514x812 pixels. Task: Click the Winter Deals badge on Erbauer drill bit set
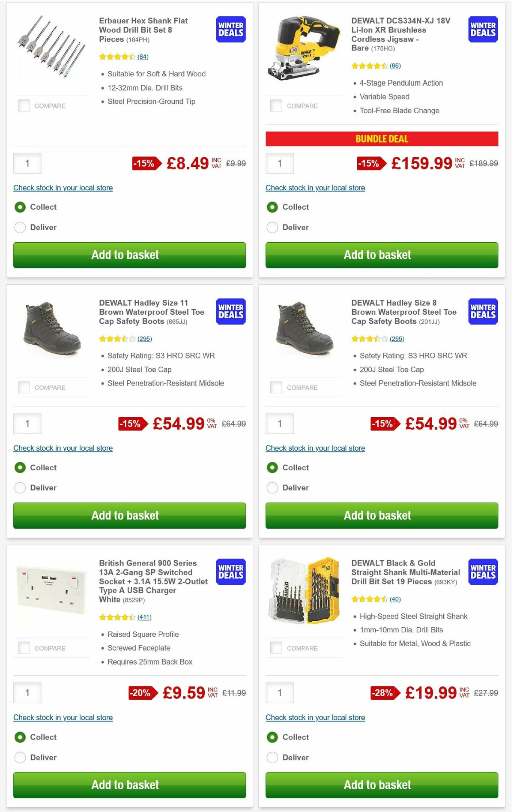point(230,29)
